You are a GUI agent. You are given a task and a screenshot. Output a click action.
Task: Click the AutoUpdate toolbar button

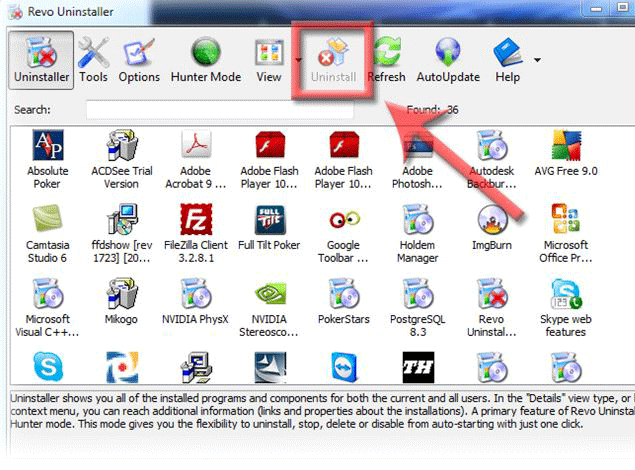pos(448,60)
